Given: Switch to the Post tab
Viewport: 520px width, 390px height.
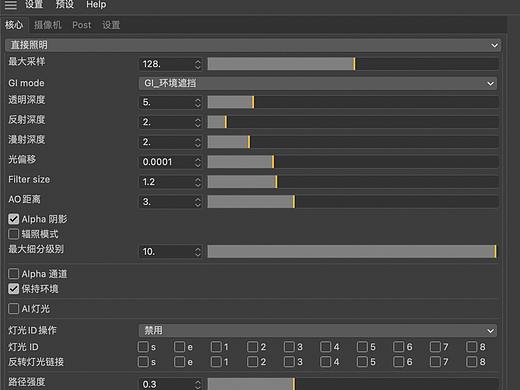Looking at the screenshot, I should tap(82, 25).
